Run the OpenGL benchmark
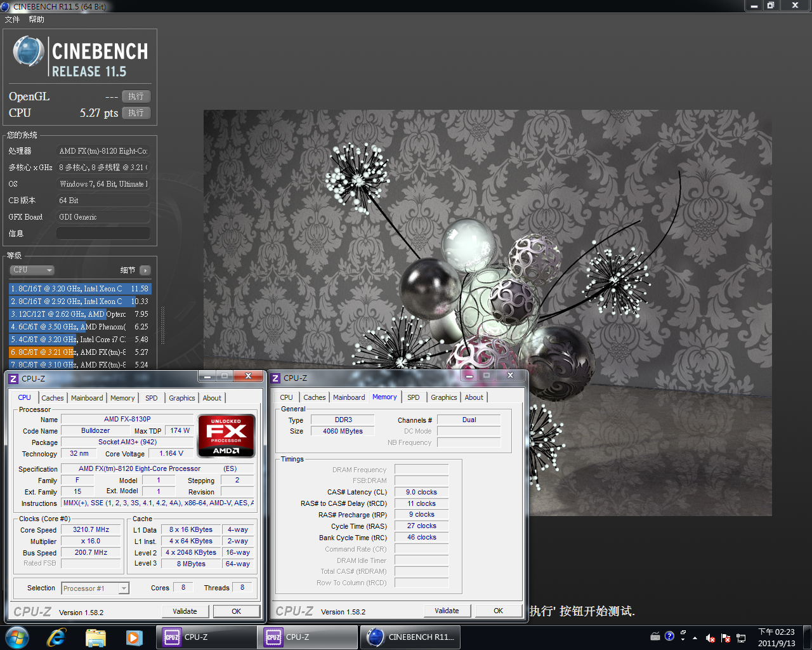Screen dimensions: 812x650 136,96
